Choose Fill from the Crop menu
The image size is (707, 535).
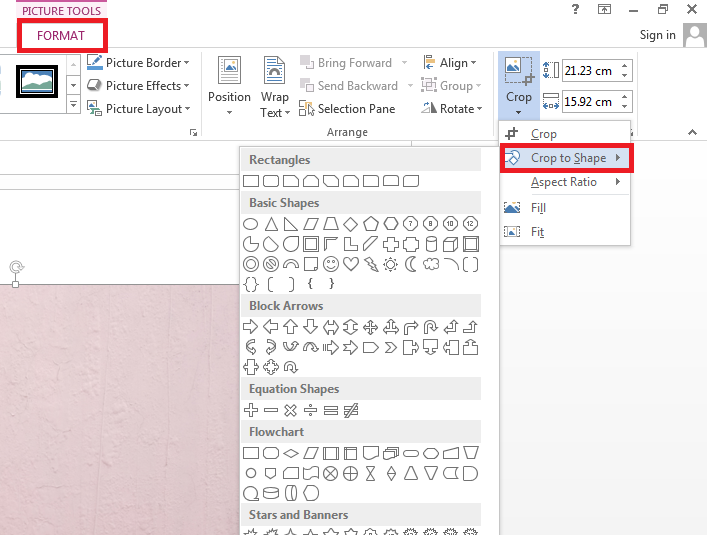(x=539, y=208)
